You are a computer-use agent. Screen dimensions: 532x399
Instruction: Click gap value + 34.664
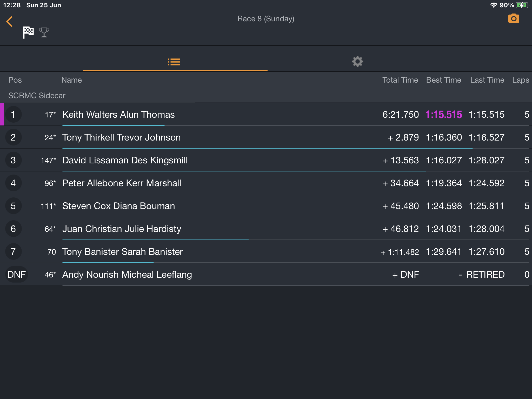click(401, 183)
